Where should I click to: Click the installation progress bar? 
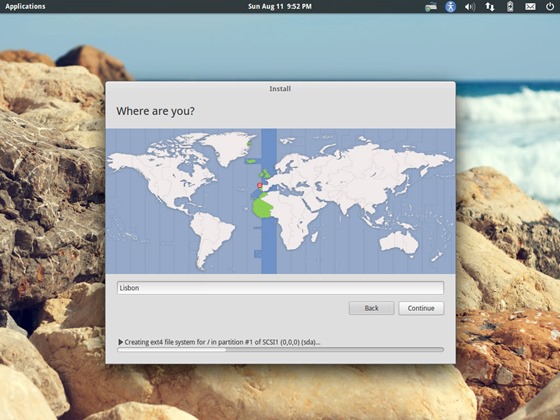(280, 350)
